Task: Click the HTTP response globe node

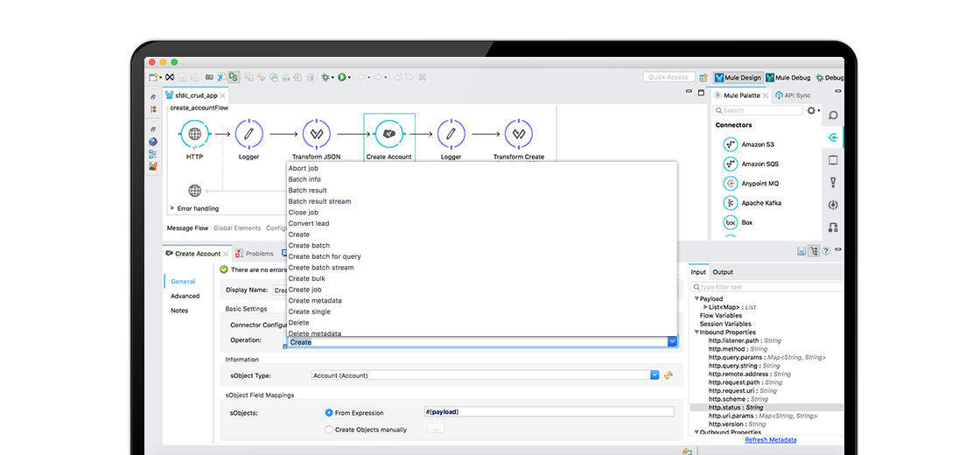Action: point(194,190)
